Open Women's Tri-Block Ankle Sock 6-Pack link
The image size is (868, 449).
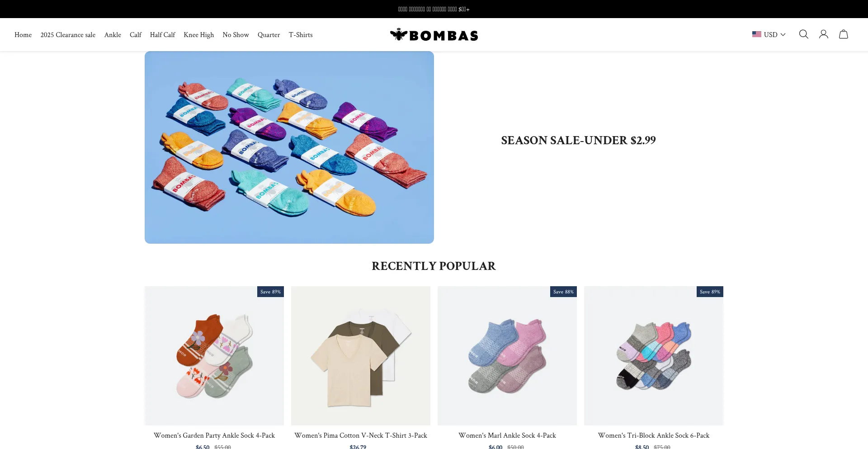[x=654, y=435]
